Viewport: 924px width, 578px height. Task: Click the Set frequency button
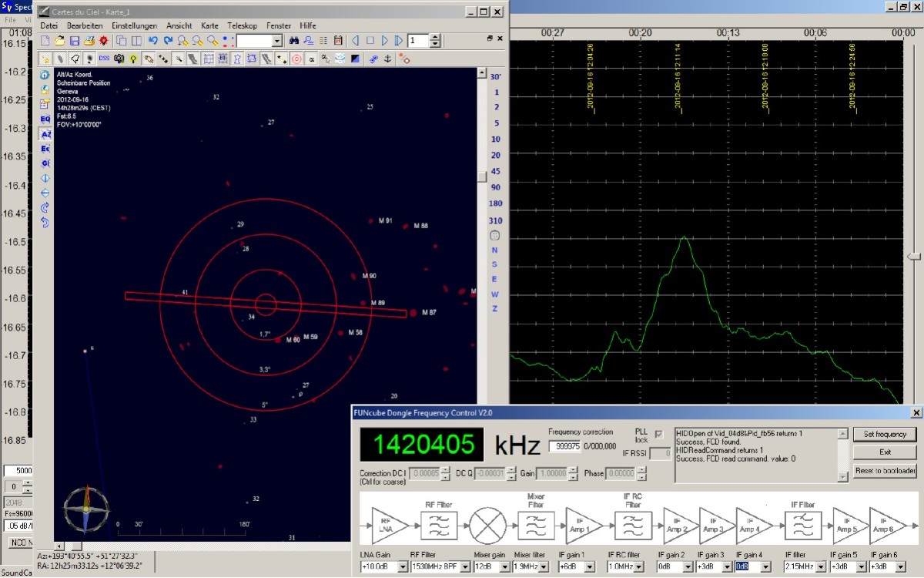pos(885,435)
